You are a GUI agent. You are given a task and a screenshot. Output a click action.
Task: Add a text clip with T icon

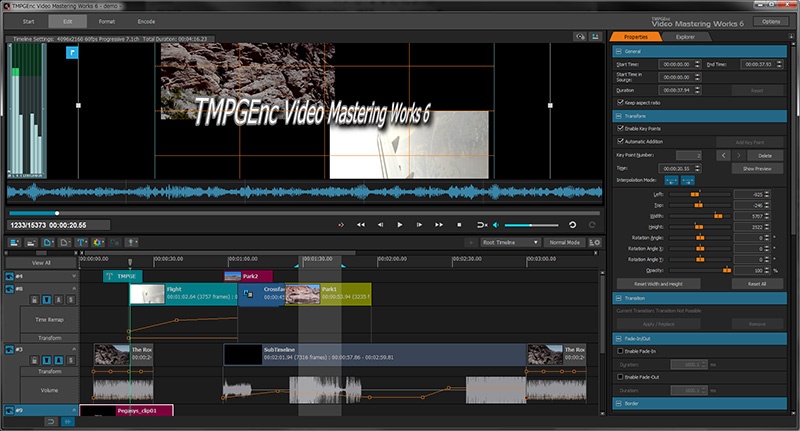pyautogui.click(x=81, y=243)
